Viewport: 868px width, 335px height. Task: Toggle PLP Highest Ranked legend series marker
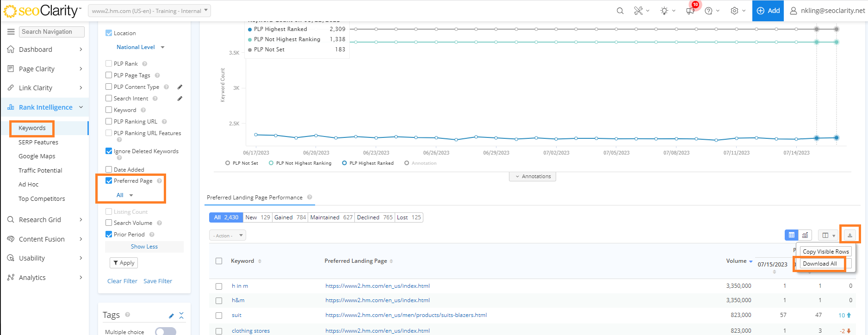click(x=344, y=163)
